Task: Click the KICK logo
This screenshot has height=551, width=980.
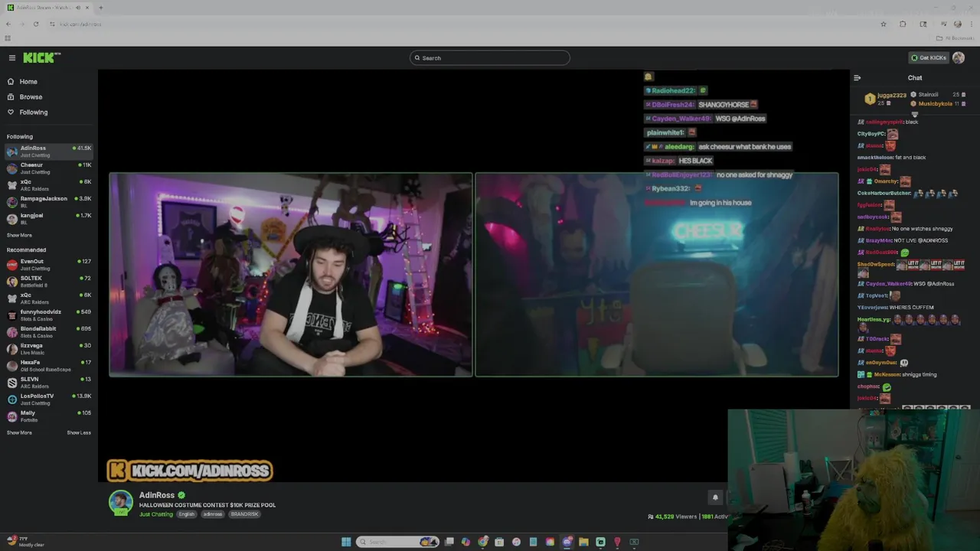Action: click(41, 58)
